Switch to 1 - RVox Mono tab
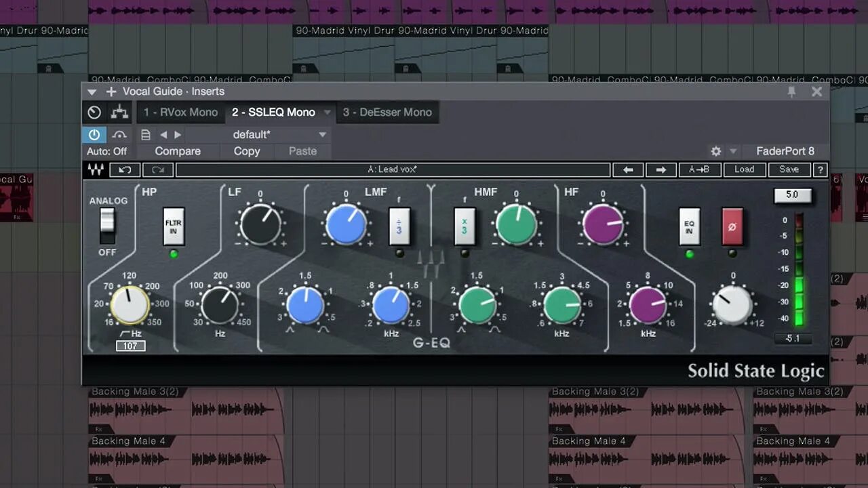The image size is (868, 488). point(180,113)
